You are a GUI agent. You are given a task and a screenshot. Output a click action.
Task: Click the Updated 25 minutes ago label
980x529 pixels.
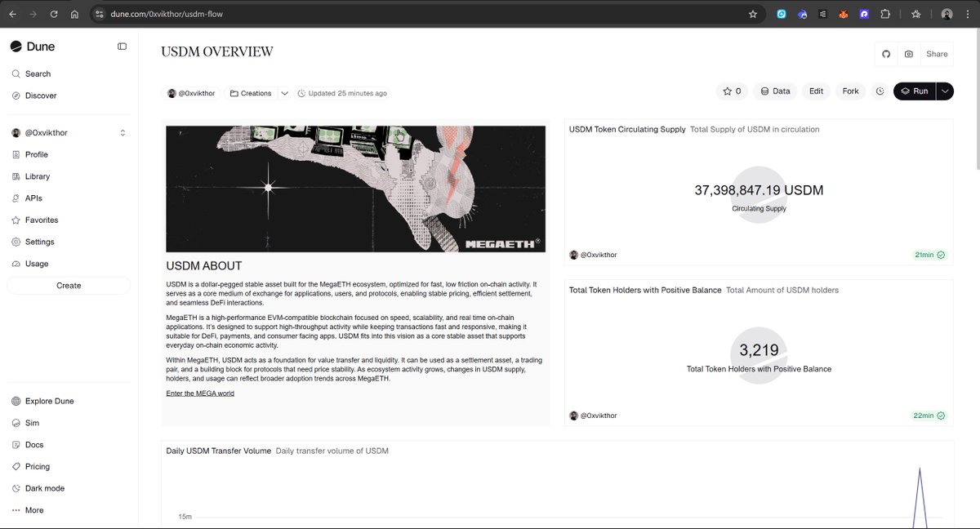342,93
